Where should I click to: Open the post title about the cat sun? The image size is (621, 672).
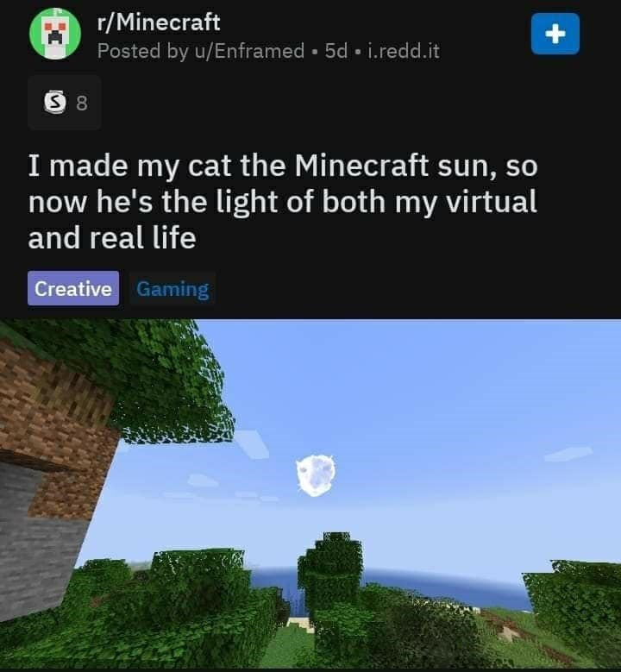click(x=282, y=202)
